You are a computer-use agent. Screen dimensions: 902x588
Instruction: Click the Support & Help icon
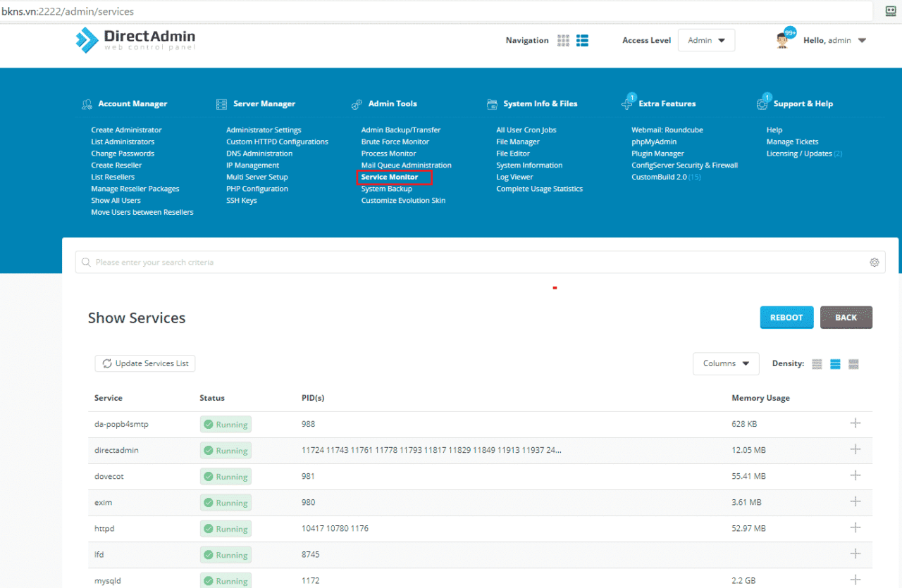(x=762, y=104)
